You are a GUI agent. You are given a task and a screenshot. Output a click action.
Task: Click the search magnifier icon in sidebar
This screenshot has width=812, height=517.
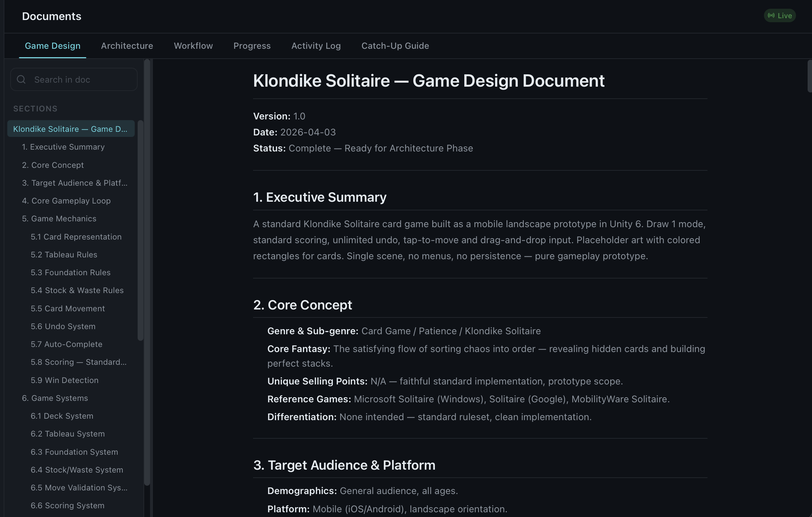tap(21, 79)
